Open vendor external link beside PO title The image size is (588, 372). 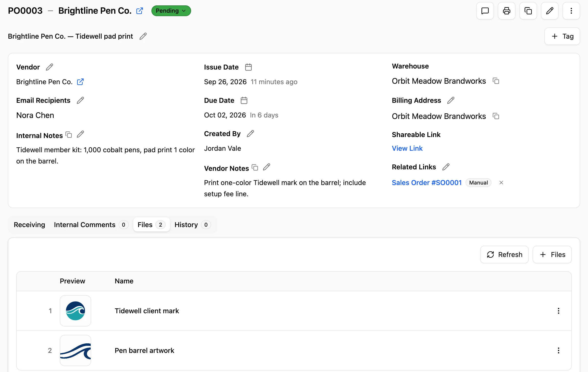coord(140,11)
